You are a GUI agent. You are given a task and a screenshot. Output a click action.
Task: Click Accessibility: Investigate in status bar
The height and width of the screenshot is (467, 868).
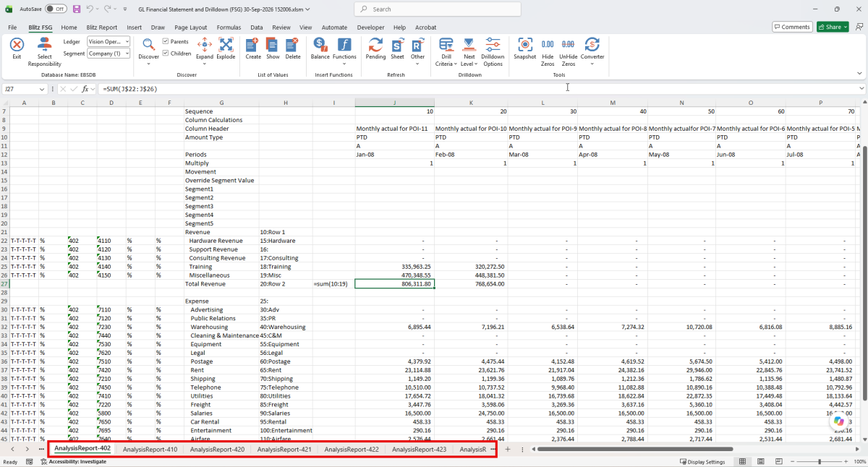coord(72,461)
